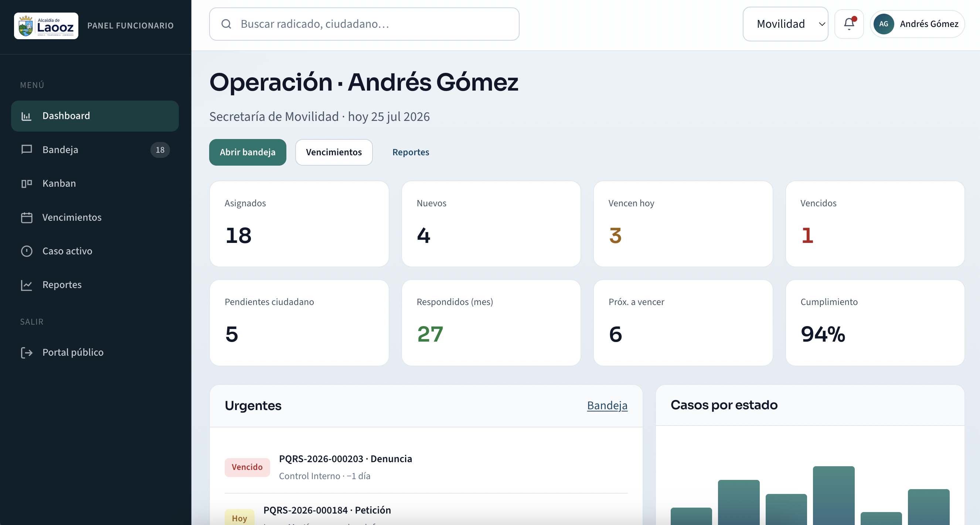Click the Casos por estado heading

(x=724, y=405)
